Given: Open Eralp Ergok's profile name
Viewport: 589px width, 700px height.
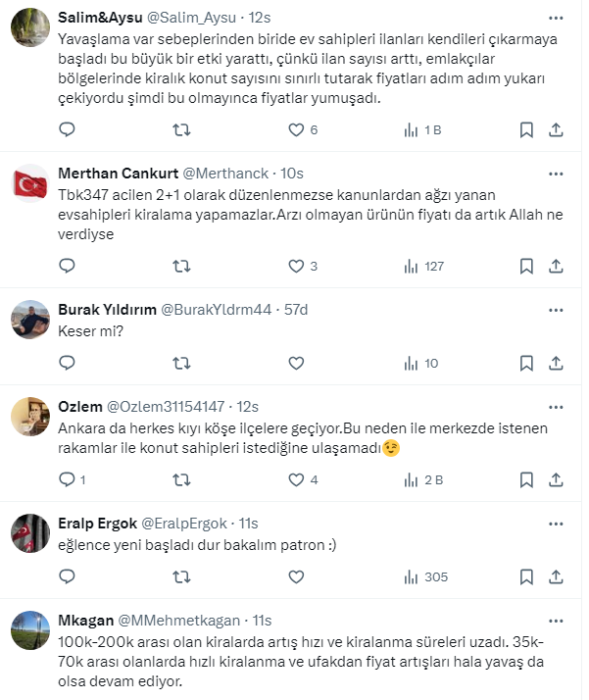Looking at the screenshot, I should [x=98, y=524].
